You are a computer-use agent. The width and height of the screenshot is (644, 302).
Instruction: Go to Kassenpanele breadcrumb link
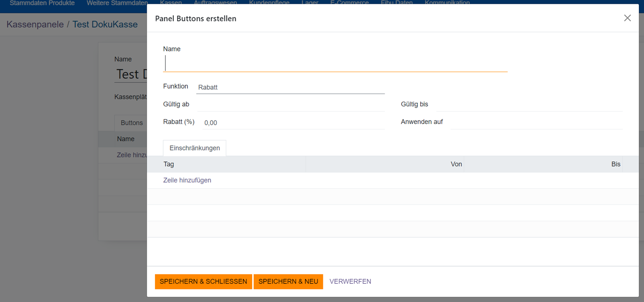tap(35, 24)
